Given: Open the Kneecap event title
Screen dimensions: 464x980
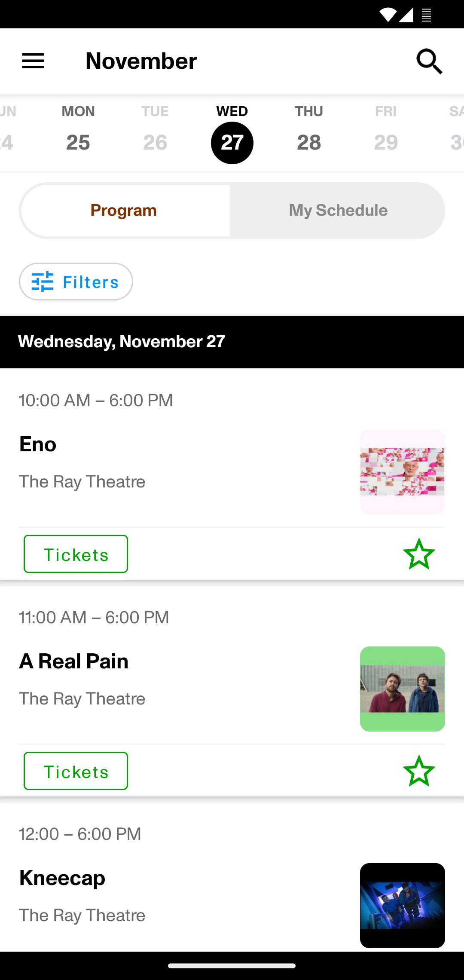Looking at the screenshot, I should 62,878.
